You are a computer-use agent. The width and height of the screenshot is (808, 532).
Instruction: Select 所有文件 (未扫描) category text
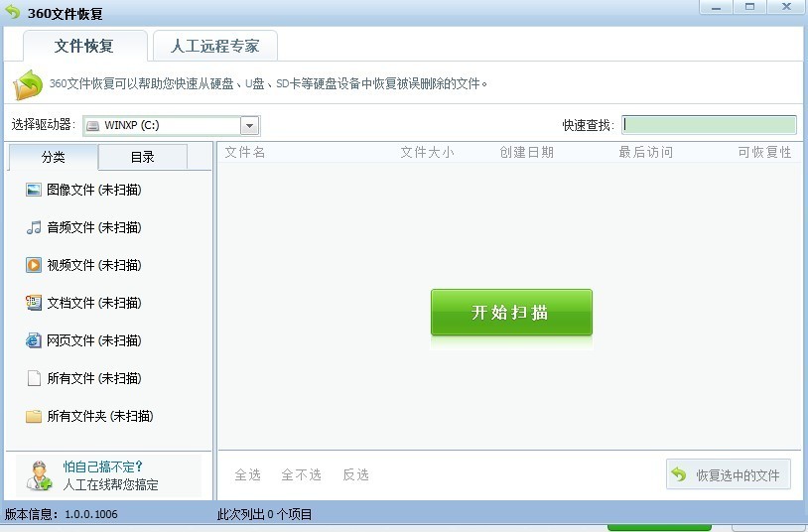tap(93, 378)
